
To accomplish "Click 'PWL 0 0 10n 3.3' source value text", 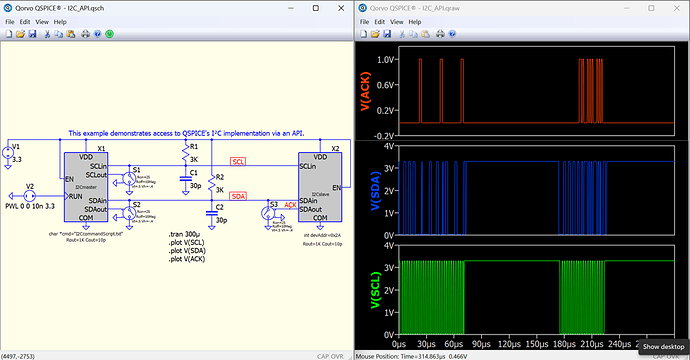I will click(x=30, y=206).
